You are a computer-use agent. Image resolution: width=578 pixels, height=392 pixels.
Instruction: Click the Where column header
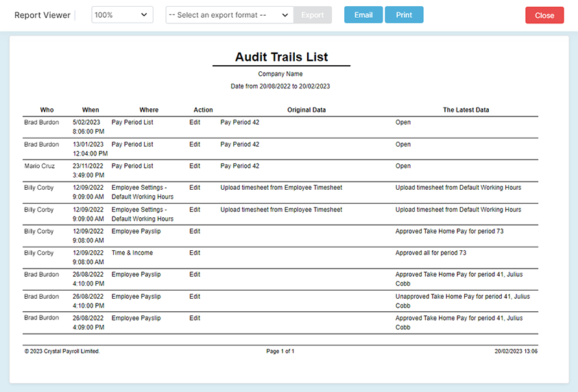pos(149,110)
